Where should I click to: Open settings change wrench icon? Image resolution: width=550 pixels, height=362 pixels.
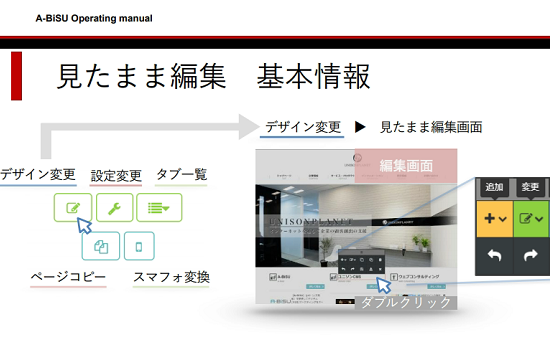[x=115, y=207]
